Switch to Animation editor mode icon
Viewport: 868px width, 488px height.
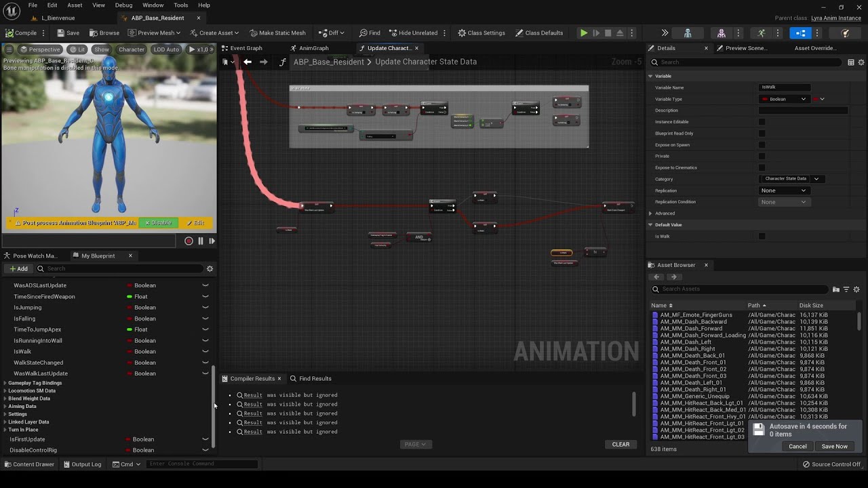(762, 33)
